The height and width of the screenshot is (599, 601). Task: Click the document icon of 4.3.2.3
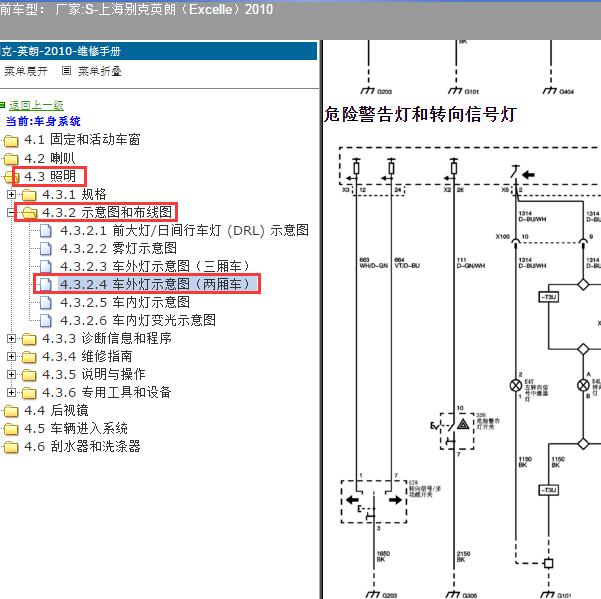tap(46, 267)
